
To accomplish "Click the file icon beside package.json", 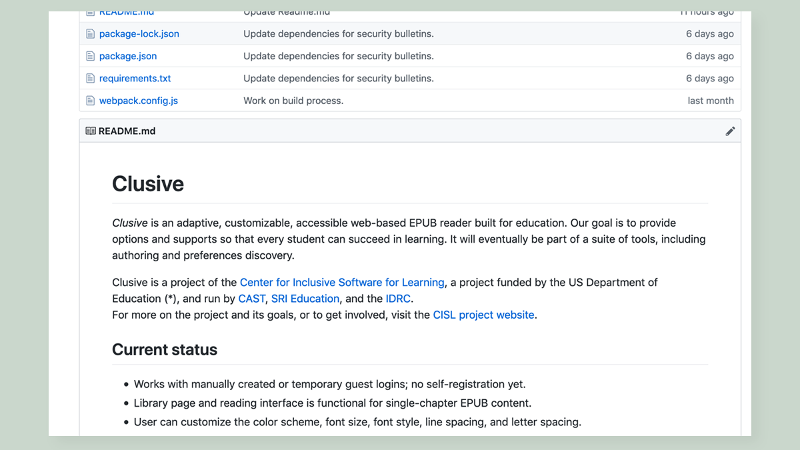I will click(x=90, y=56).
